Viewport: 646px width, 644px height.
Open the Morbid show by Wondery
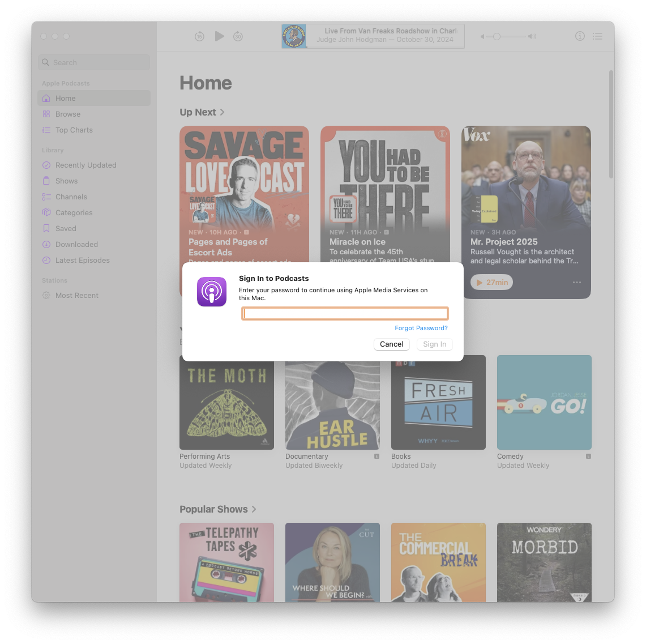point(544,562)
